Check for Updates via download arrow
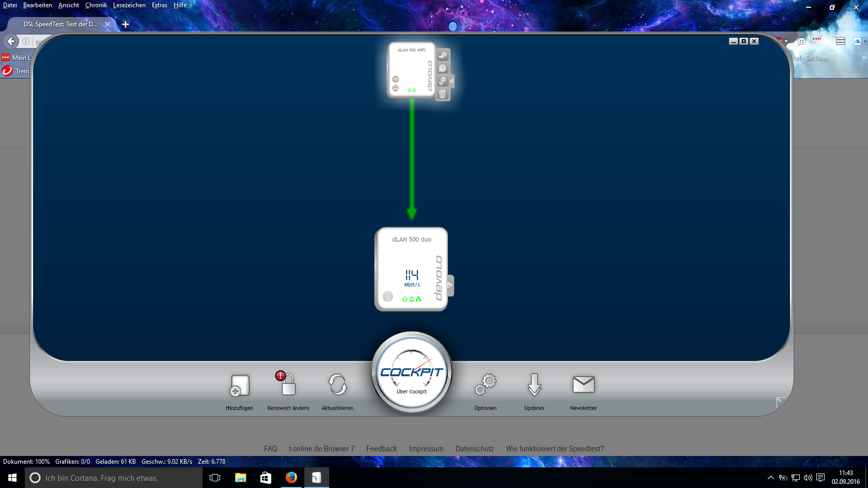The width and height of the screenshot is (868, 488). (x=534, y=385)
